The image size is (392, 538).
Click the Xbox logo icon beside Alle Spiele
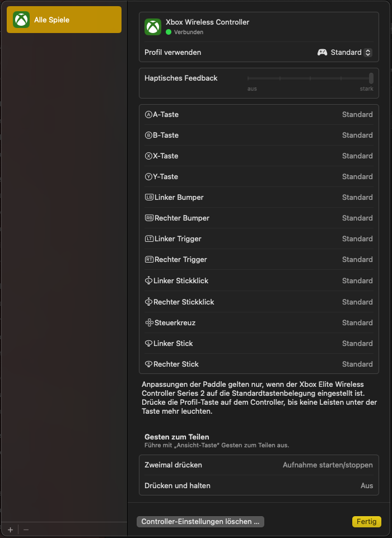(x=22, y=20)
